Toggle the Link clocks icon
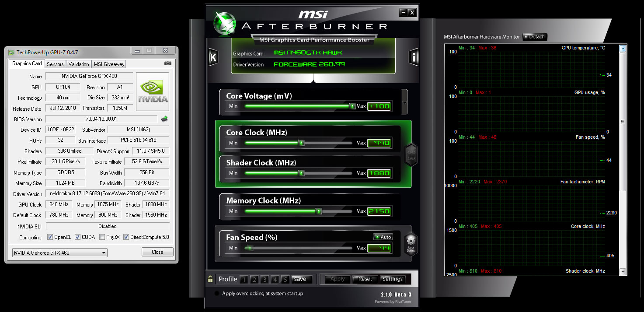Viewport: 644px width, 312px height. 411,154
